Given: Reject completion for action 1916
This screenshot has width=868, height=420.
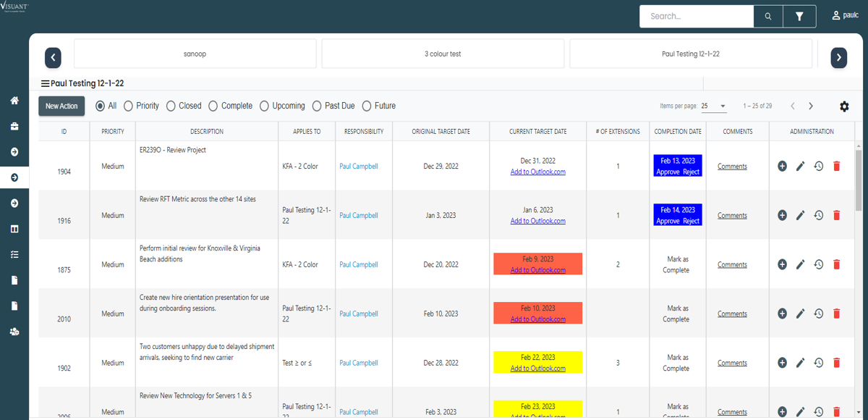Looking at the screenshot, I should pyautogui.click(x=692, y=221).
